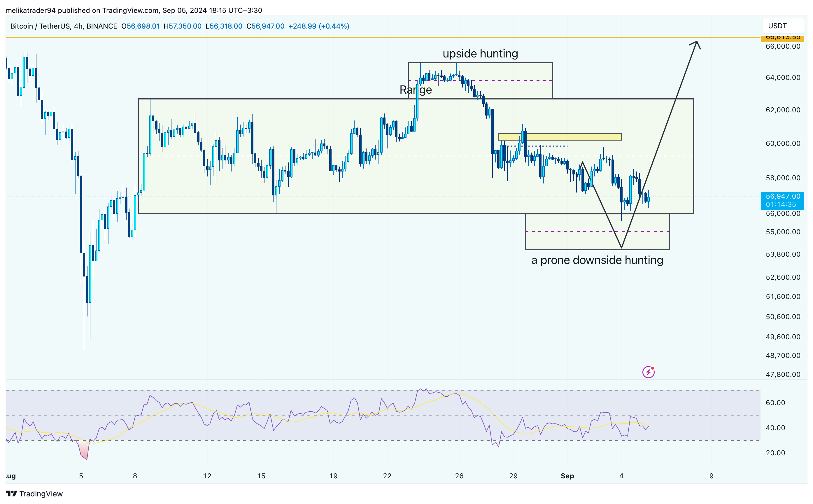This screenshot has height=504, width=813.
Task: Click the open price value 56,698.01
Action: coord(143,26)
